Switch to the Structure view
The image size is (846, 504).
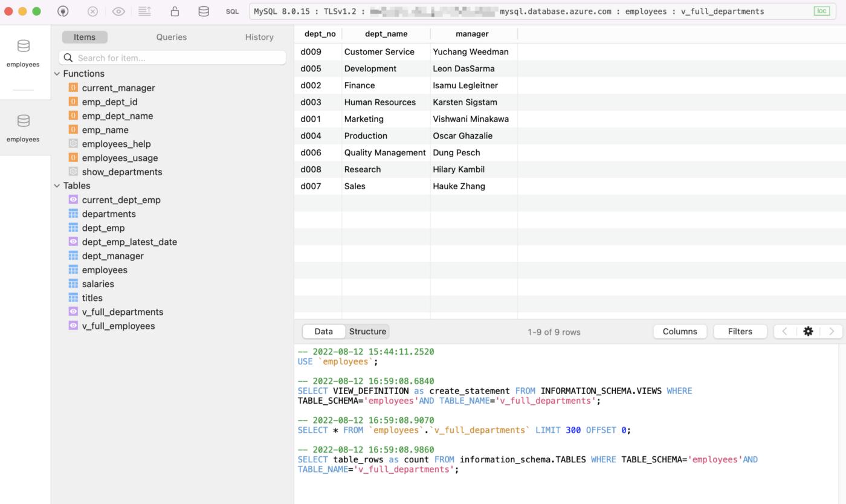tap(367, 331)
